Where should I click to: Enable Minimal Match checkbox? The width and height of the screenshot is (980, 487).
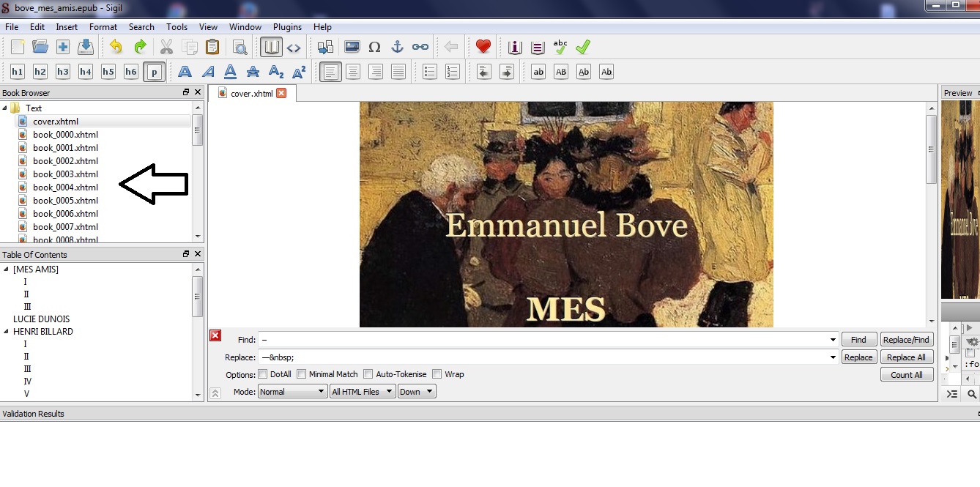(x=301, y=374)
